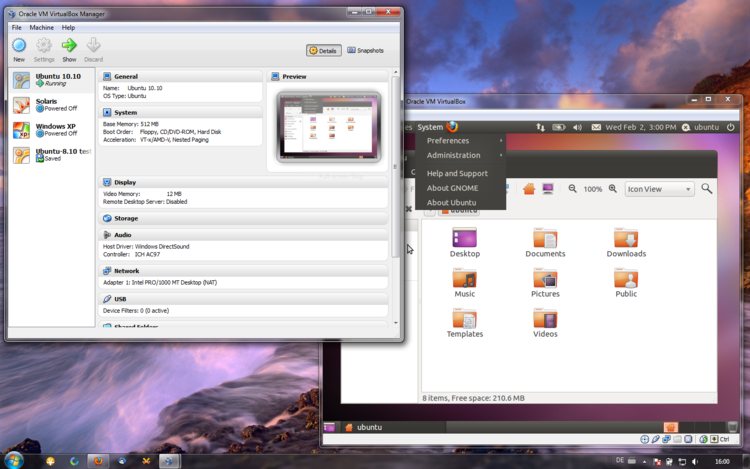
Task: Open the File menu in VirtualBox Manager
Action: [17, 28]
